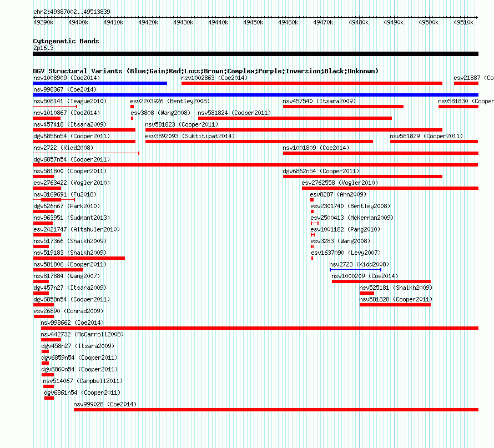The width and height of the screenshot is (494, 448).
Task: Click nsv963951 (Sudmant2013) label
Action: point(72,218)
